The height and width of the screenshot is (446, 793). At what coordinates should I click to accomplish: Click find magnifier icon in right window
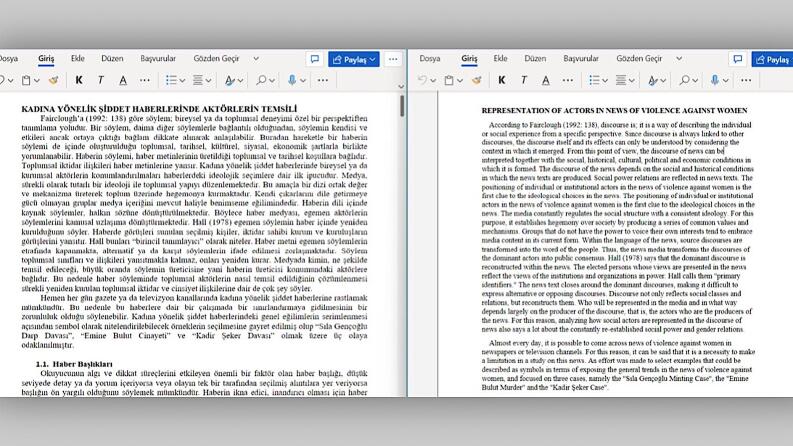684,80
